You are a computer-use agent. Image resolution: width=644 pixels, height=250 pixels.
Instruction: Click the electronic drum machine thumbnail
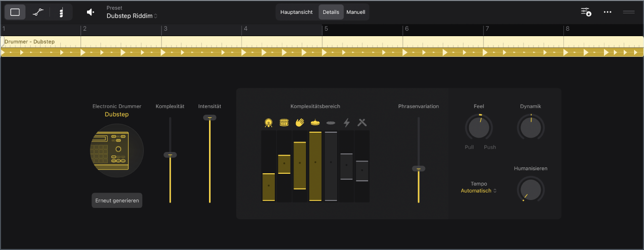(117, 150)
